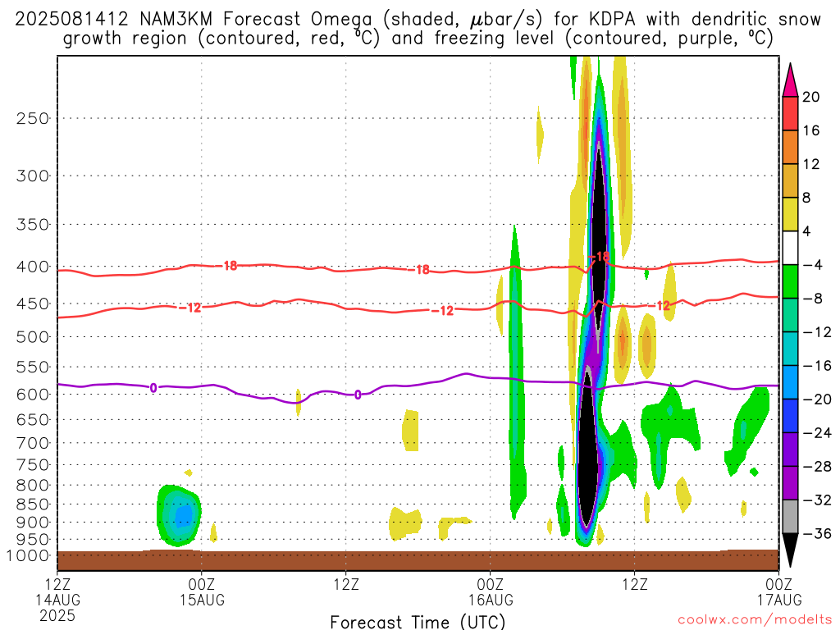This screenshot has height=630, width=840.
Task: Choose the white swatch between -4 and 4
Action: click(790, 248)
